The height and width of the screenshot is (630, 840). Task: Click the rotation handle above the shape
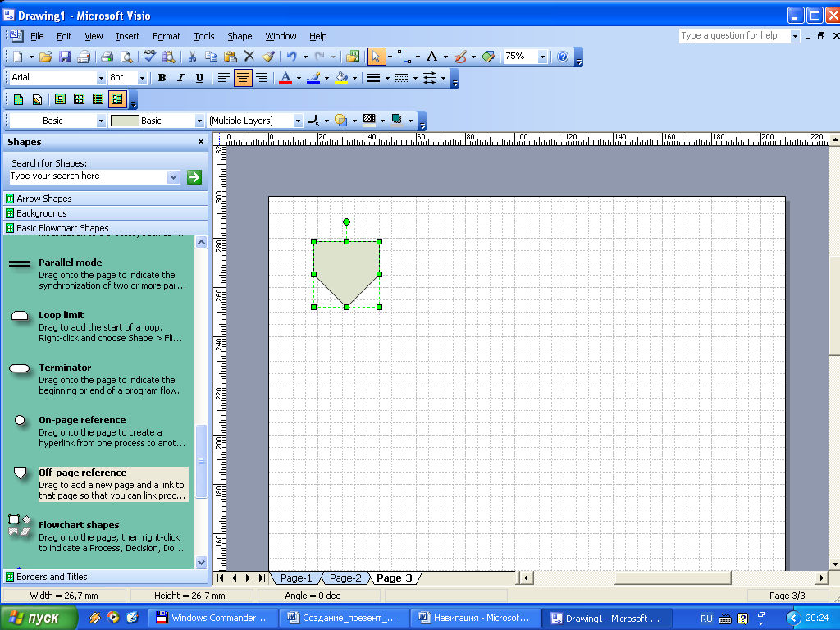pos(347,221)
